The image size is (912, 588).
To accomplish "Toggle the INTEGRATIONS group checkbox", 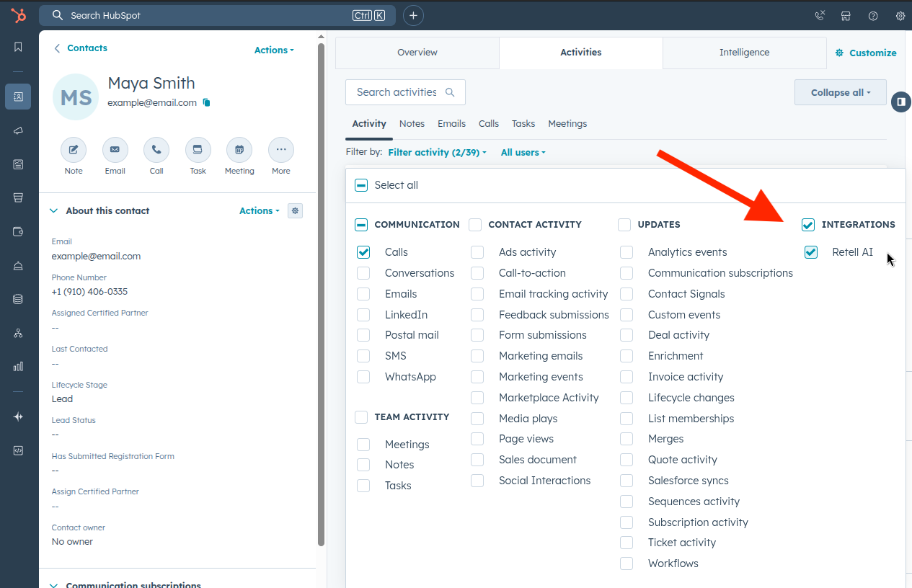I will (x=808, y=225).
